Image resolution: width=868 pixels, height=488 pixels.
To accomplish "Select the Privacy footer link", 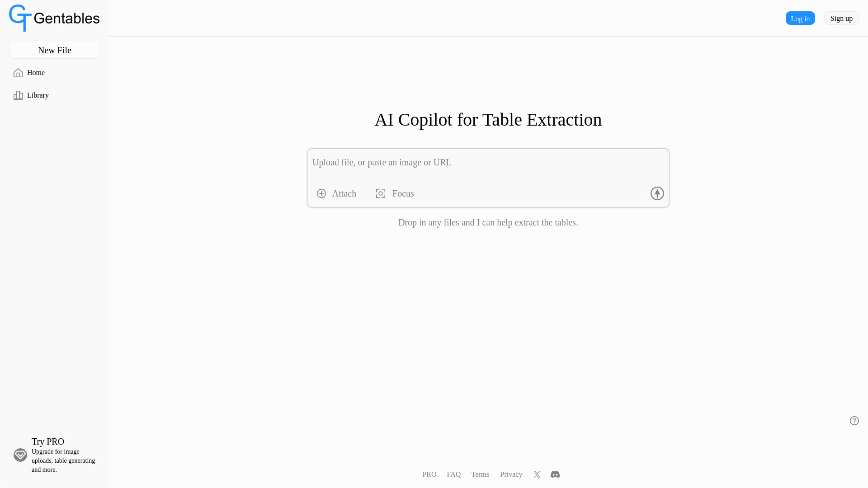I will point(511,474).
